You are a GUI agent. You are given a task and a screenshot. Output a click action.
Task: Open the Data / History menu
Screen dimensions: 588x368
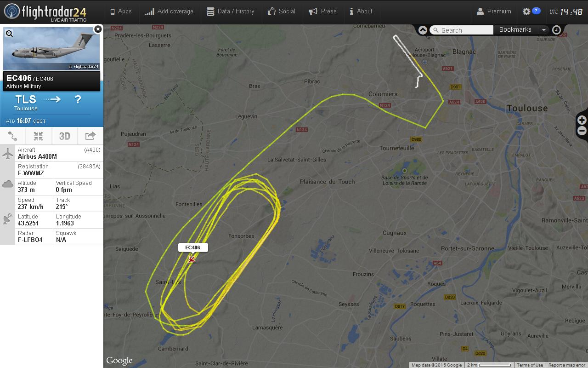click(x=230, y=11)
